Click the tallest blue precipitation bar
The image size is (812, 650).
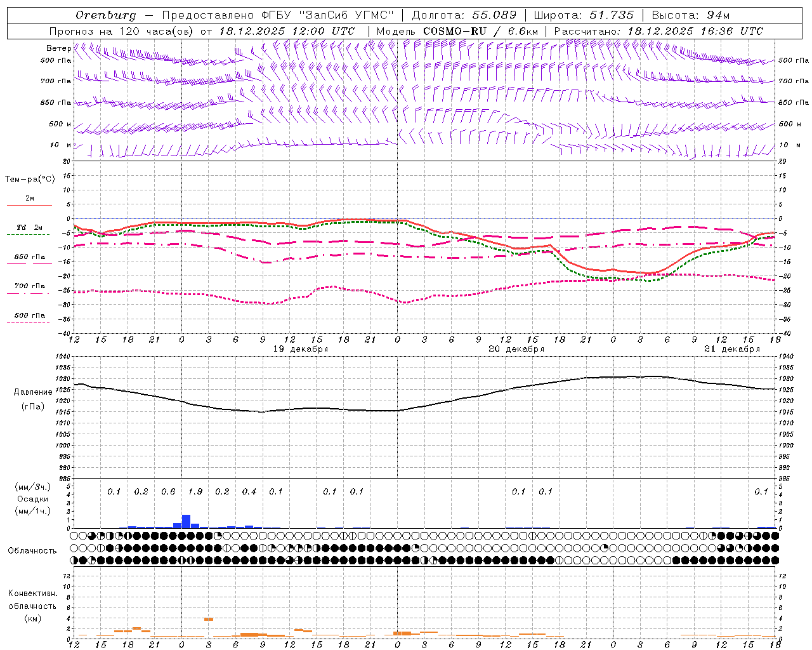187,521
